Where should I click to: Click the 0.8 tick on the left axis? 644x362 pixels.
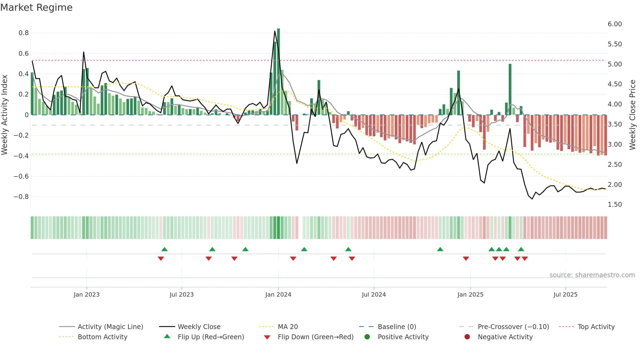(x=24, y=33)
